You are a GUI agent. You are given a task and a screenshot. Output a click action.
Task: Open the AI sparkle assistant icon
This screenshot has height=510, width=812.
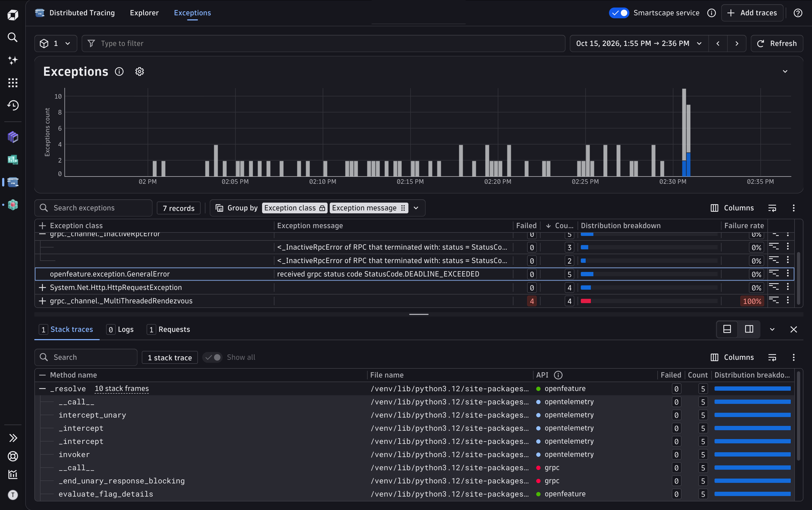[x=12, y=60]
